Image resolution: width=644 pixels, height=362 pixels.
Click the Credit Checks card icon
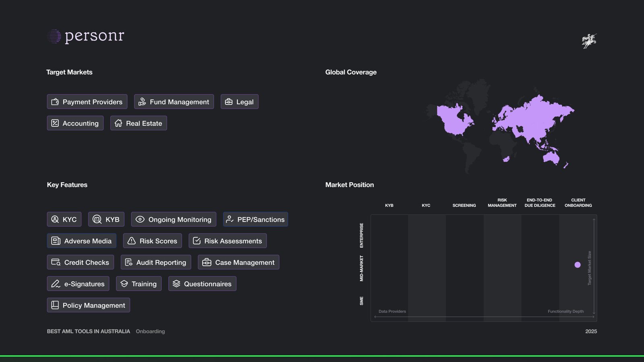coord(56,262)
